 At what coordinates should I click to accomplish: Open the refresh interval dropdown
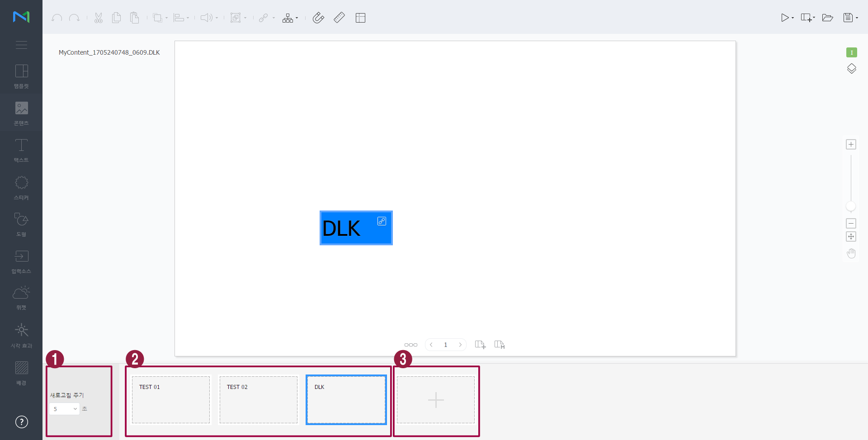(x=64, y=409)
